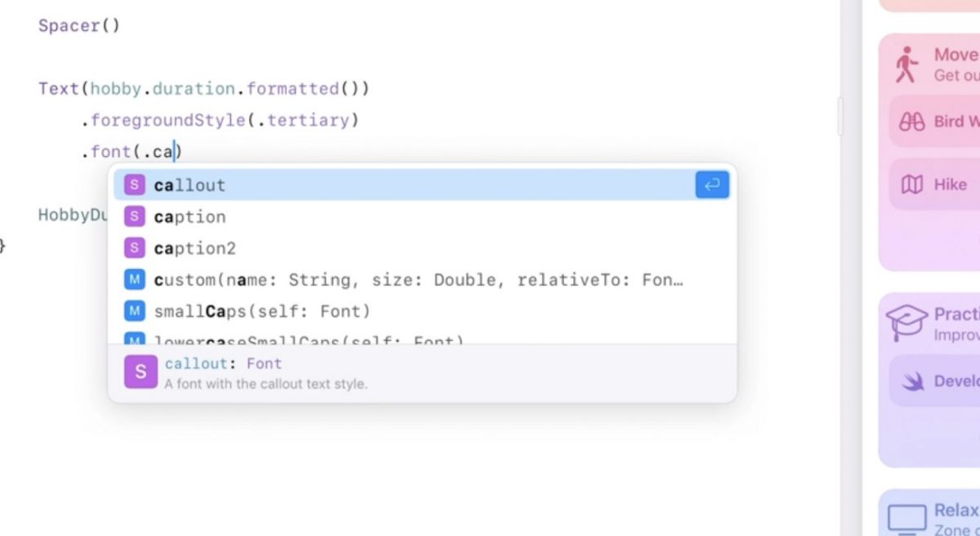The image size is (980, 536).
Task: Click the display icon beside Relax
Action: click(x=906, y=518)
